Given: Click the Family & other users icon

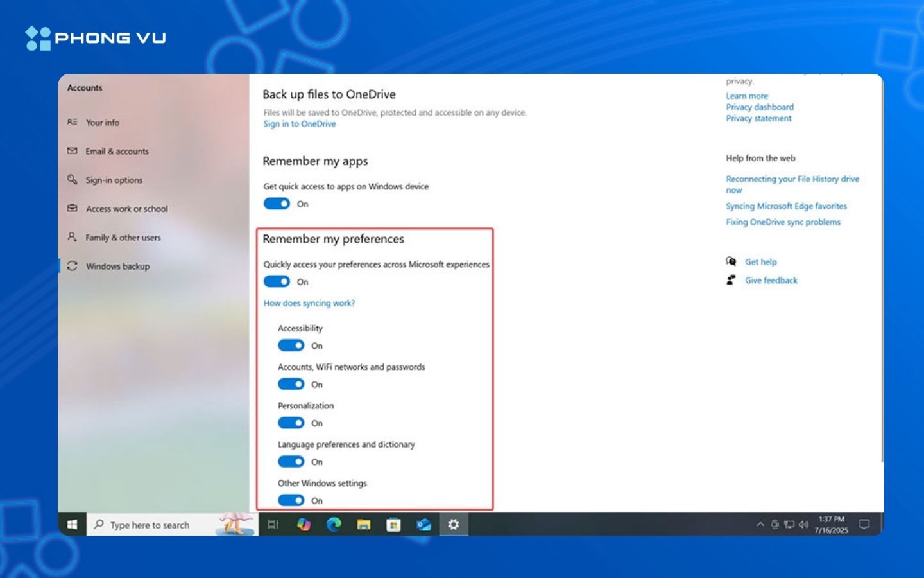Looking at the screenshot, I should tap(73, 237).
